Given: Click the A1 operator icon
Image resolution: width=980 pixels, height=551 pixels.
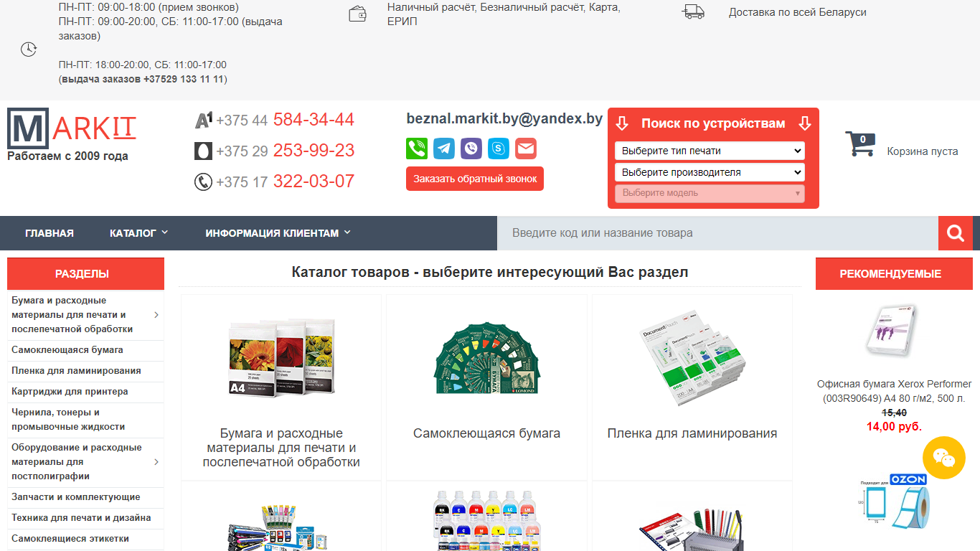Looking at the screenshot, I should click(x=204, y=120).
